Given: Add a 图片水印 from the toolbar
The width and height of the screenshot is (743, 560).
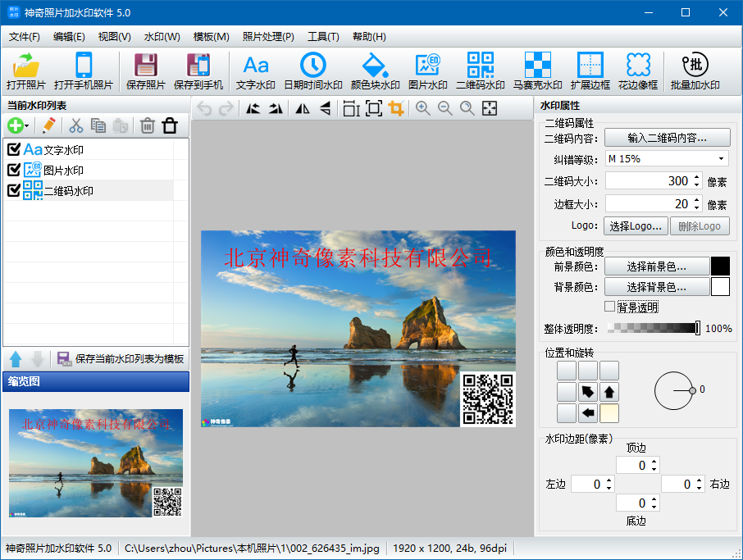Looking at the screenshot, I should 428,71.
